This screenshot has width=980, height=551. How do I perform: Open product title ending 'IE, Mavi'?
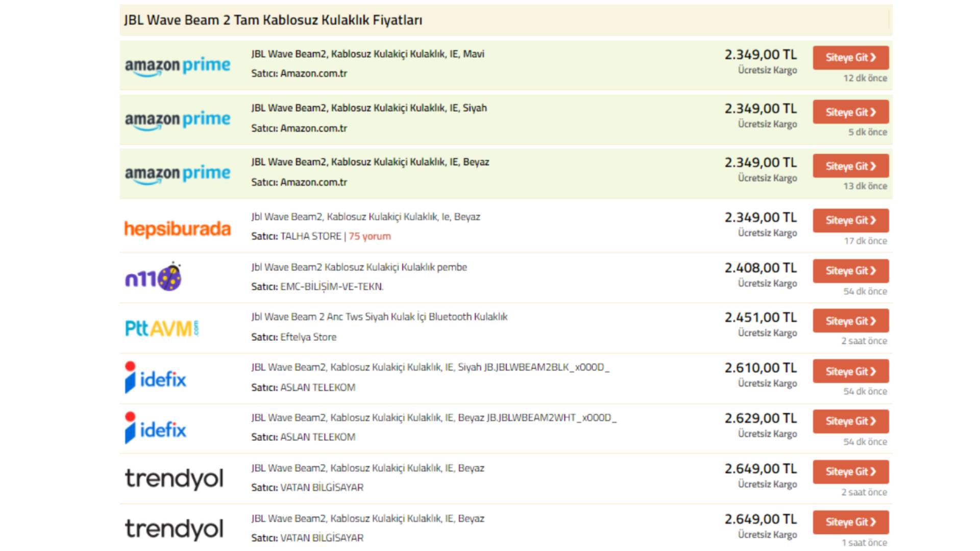click(x=367, y=54)
